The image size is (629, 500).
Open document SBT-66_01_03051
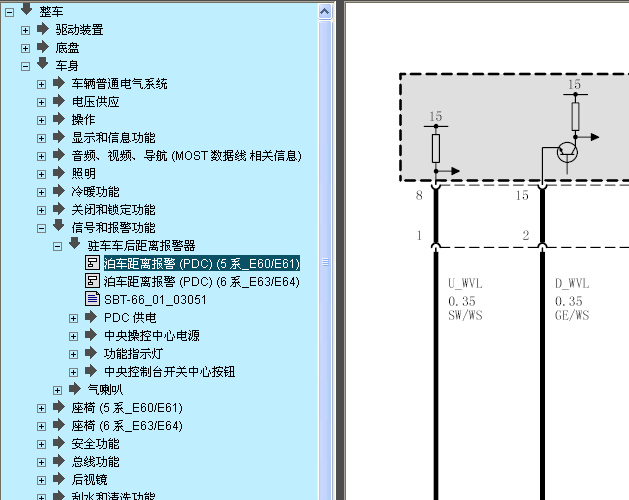click(x=155, y=300)
